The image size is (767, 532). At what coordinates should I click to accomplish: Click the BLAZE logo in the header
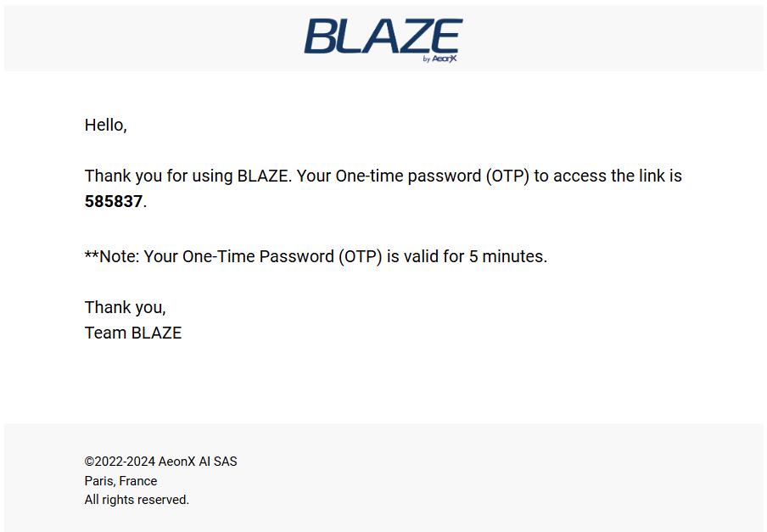click(383, 39)
